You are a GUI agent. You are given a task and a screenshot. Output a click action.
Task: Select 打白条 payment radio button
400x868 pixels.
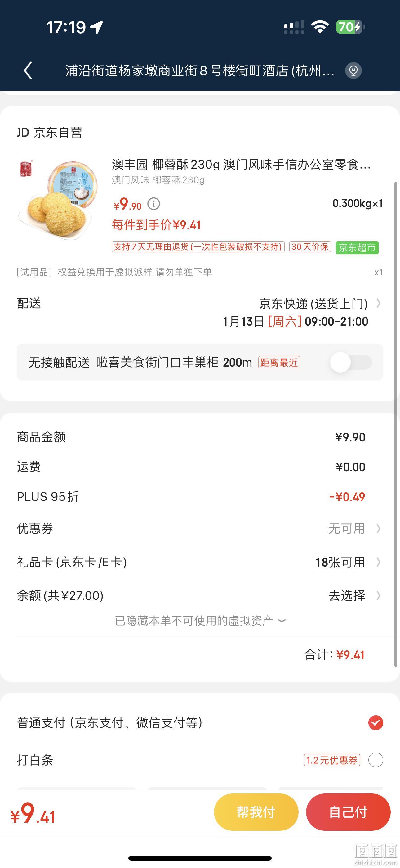376,760
